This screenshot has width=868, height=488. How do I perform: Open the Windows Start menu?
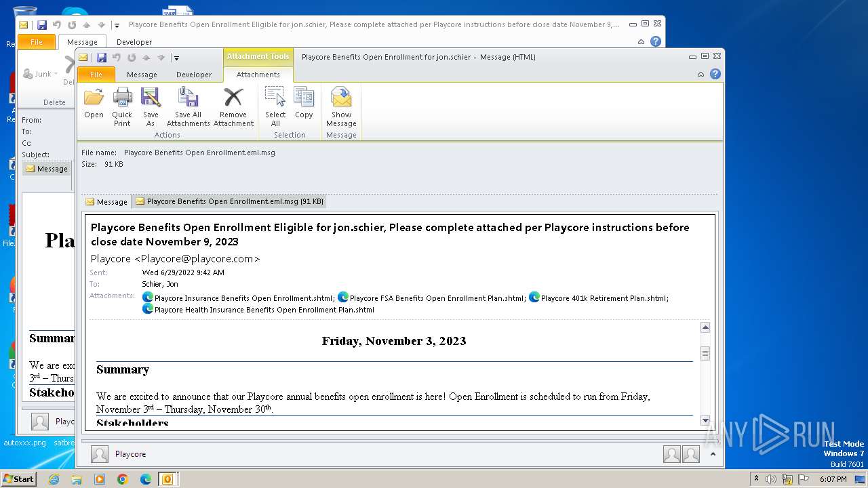tap(18, 479)
